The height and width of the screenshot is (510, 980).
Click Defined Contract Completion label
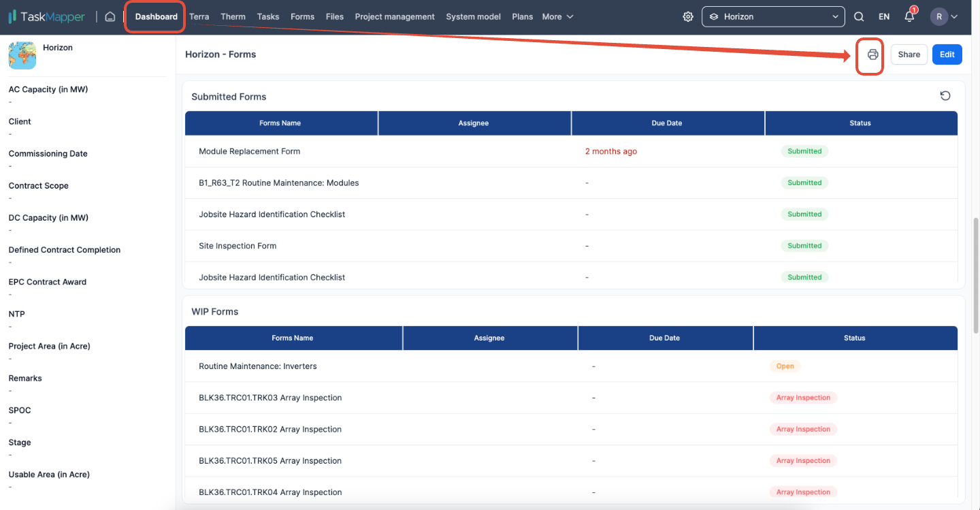pyautogui.click(x=65, y=250)
